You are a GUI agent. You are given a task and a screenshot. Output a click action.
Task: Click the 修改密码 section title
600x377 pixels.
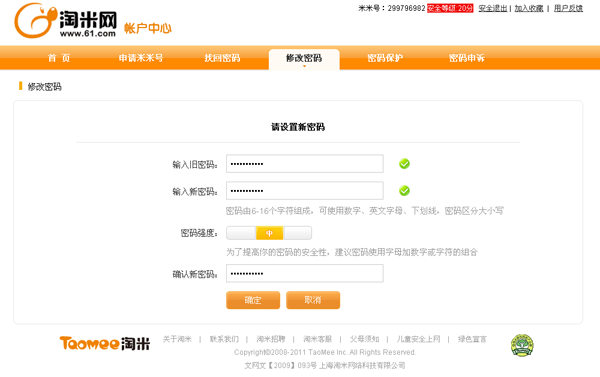(x=44, y=87)
